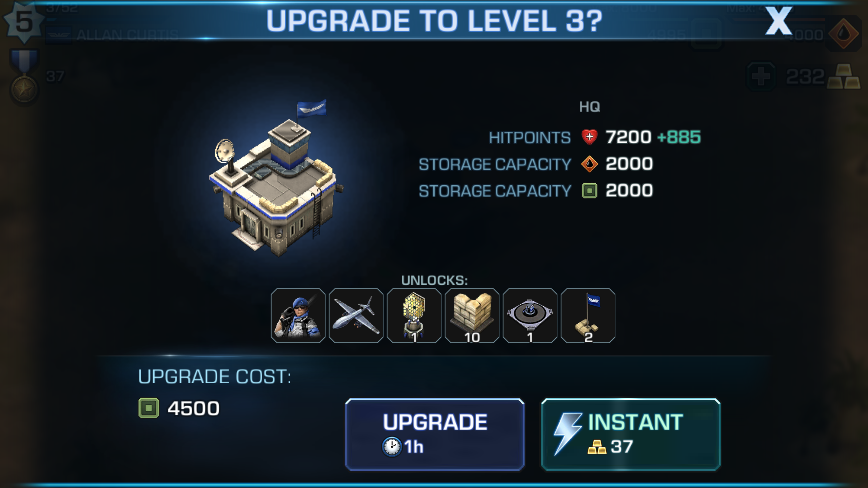Select the flag outpost unlock icon
Screen dimensions: 868x488
point(588,316)
